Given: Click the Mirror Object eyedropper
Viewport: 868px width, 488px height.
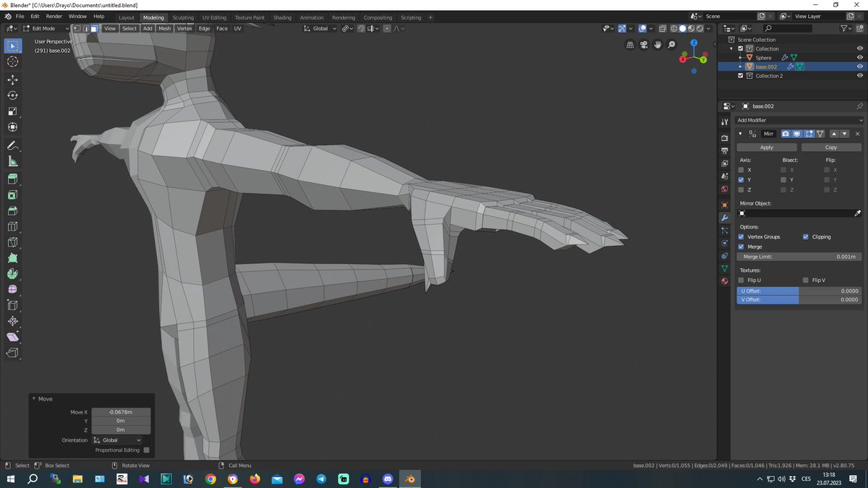Looking at the screenshot, I should 858,213.
